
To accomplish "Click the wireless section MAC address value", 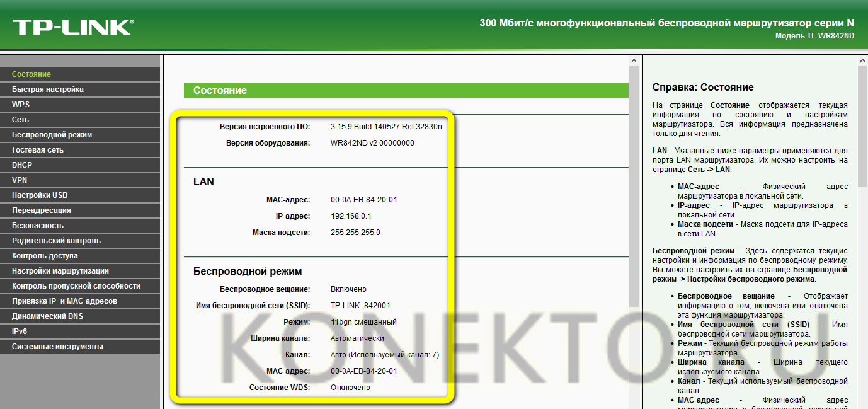I will point(363,371).
